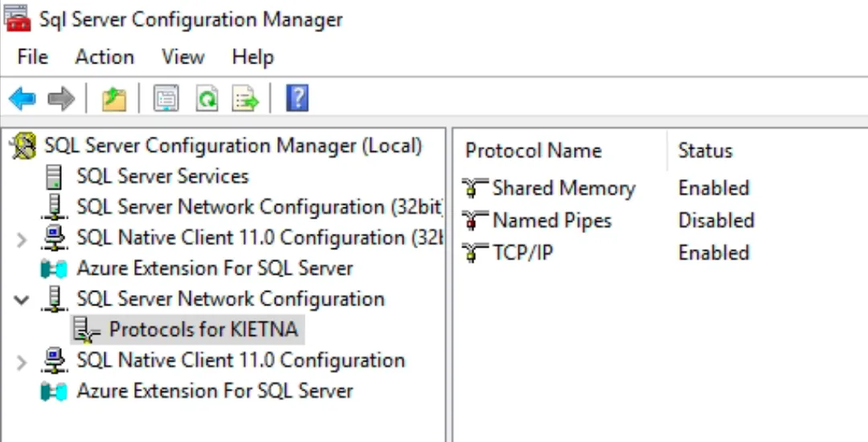Click the SQL Server Services server icon
This screenshot has width=868, height=442.
(54, 177)
